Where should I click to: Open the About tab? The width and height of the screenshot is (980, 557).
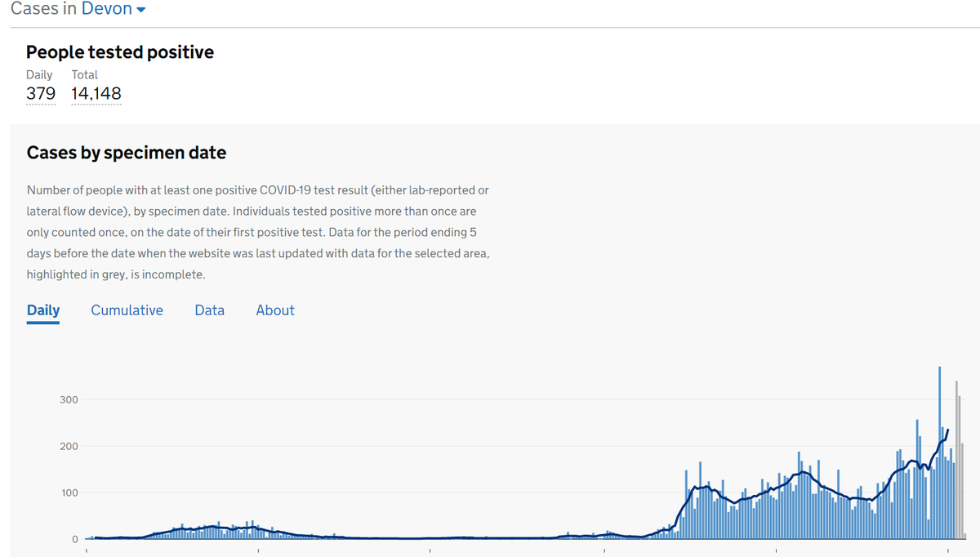(x=275, y=310)
